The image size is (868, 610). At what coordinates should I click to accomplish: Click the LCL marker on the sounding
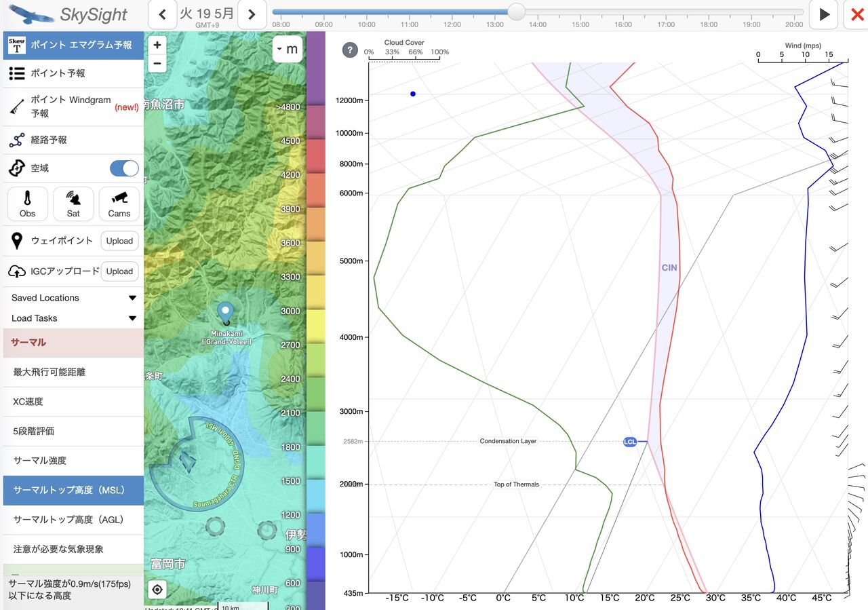tap(630, 442)
